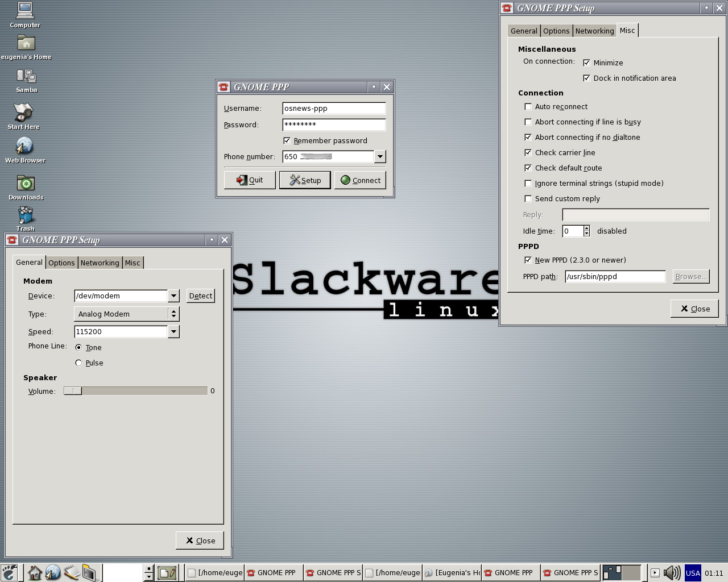The width and height of the screenshot is (728, 582).
Task: Click the panel command text entry box
Action: click(x=123, y=572)
